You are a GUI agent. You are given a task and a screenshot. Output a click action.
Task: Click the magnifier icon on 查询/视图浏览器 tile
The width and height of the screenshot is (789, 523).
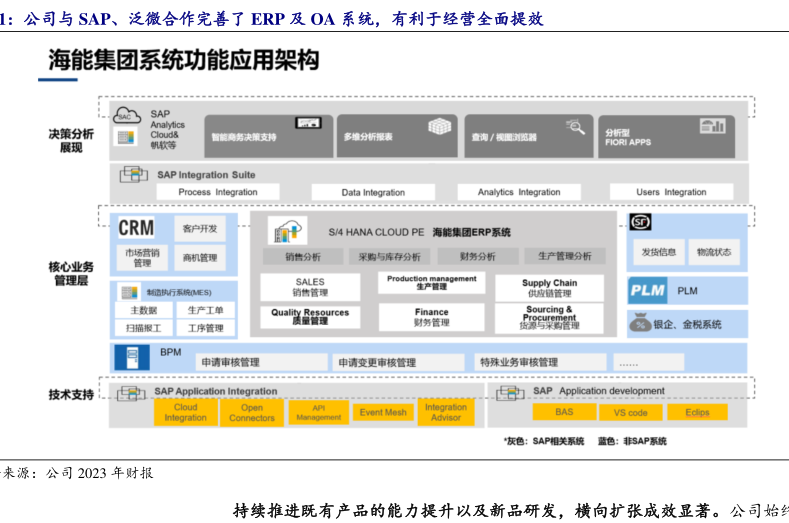tap(575, 126)
